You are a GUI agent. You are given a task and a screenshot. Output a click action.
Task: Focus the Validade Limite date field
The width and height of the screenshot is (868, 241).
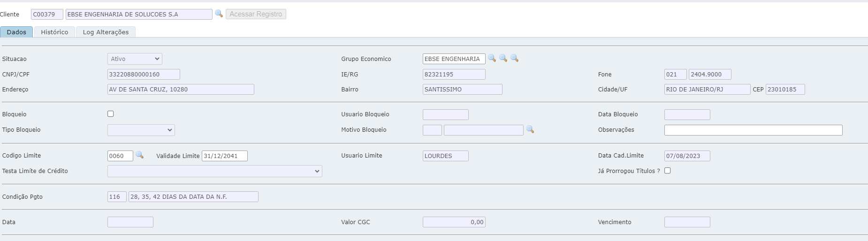click(x=224, y=156)
